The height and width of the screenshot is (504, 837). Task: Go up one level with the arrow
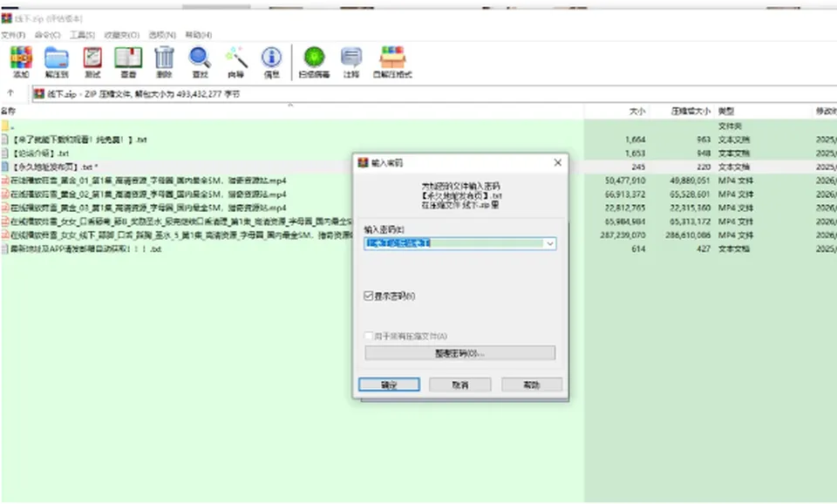(x=10, y=93)
